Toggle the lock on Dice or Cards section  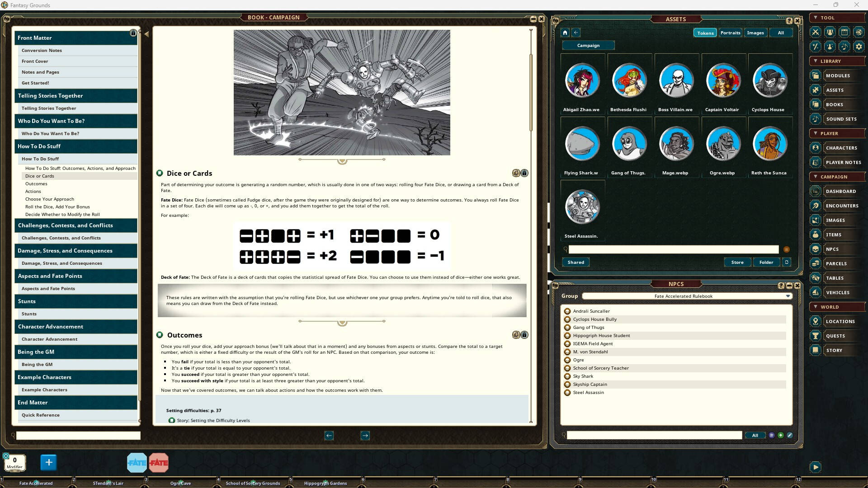click(x=524, y=173)
